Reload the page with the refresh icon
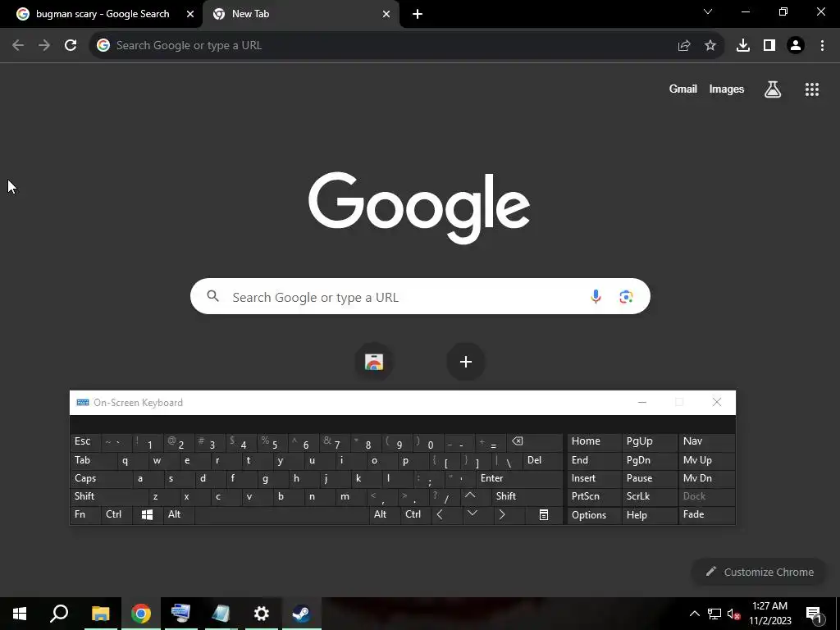840x630 pixels. (x=71, y=45)
